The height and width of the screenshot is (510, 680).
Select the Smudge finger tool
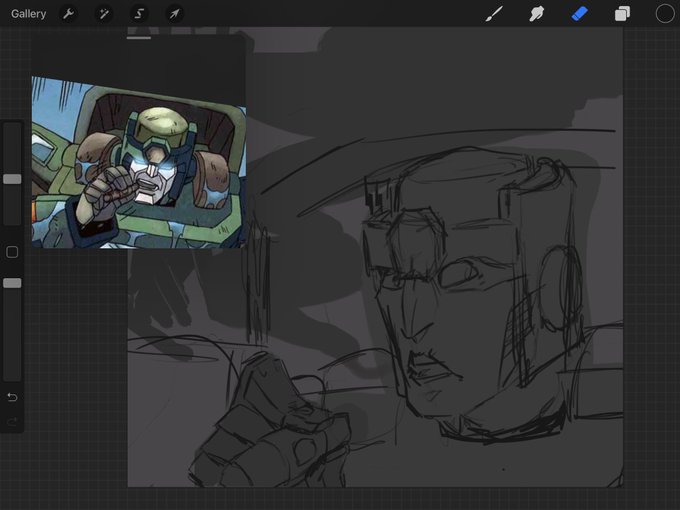pyautogui.click(x=536, y=14)
